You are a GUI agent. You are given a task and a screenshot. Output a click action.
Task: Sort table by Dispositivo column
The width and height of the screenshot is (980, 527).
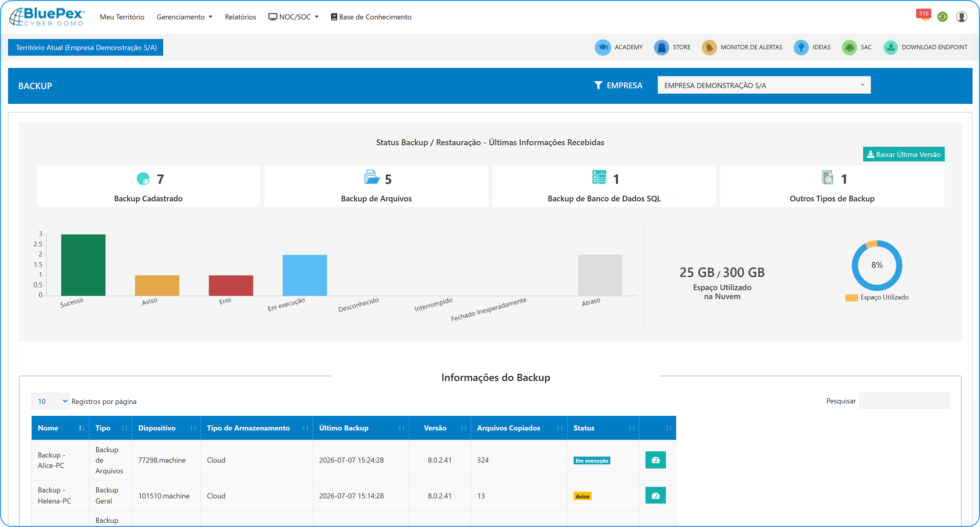(166, 428)
